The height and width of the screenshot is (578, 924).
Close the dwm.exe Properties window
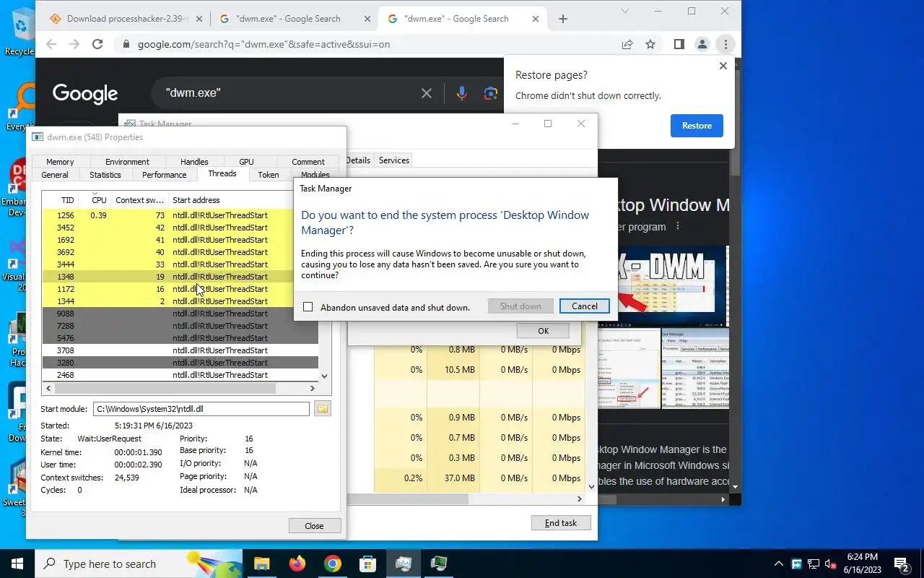pyautogui.click(x=314, y=525)
